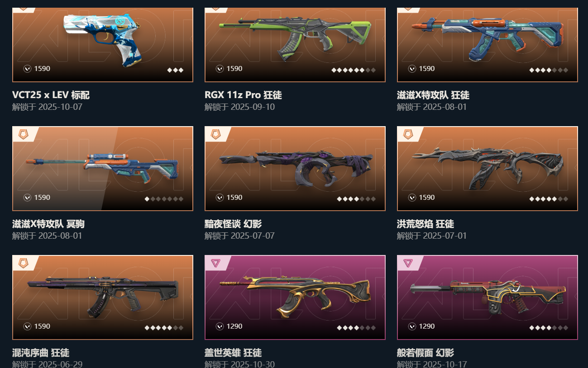588x368 pixels.
Task: Click the tier badge icon on 黯夜怪谈 幻影 card
Action: [216, 134]
